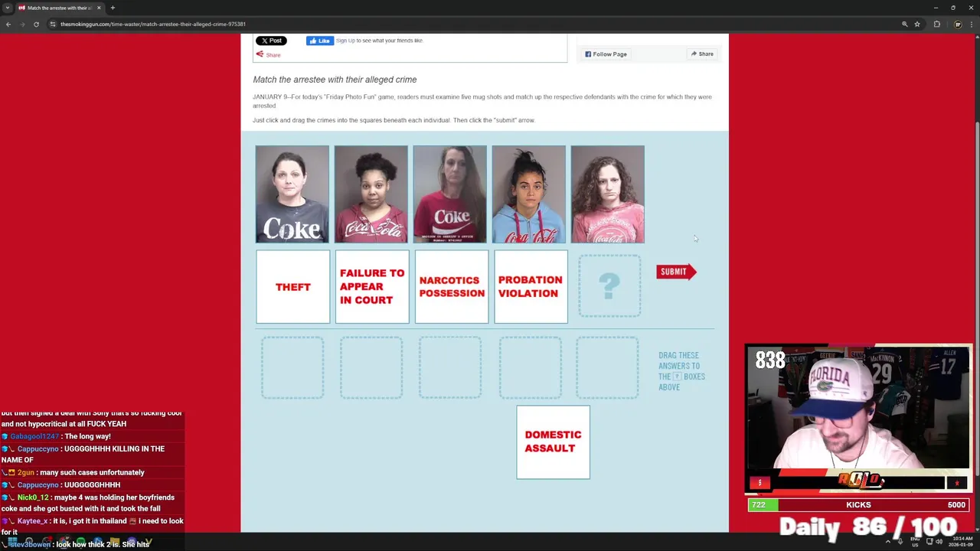Click 'DRAG THESE ANSWERS TO THE ? BOXES ABOVE' text
Viewport: 980px width, 551px height.
(681, 371)
